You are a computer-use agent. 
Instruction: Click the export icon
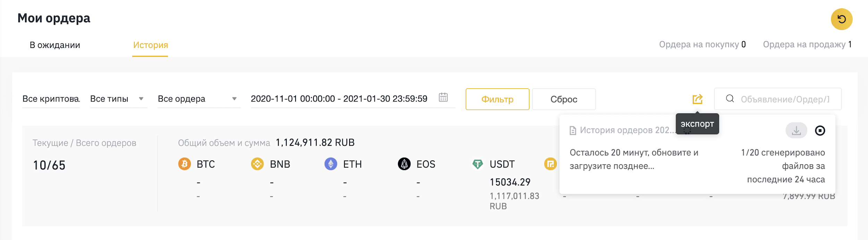click(697, 99)
